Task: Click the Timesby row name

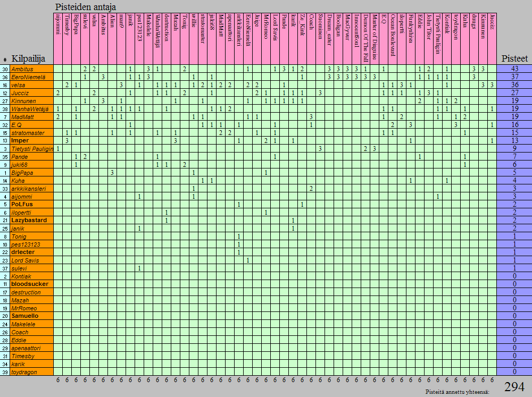Action: click(31, 356)
